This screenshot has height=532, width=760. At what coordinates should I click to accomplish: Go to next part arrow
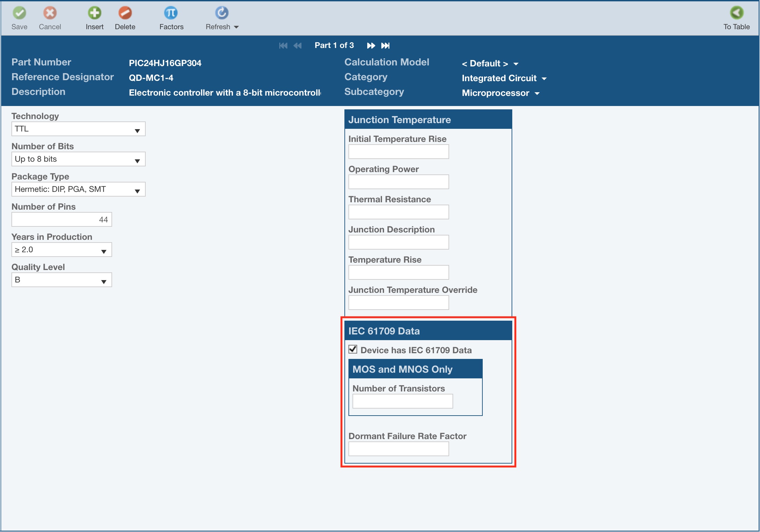tap(371, 46)
